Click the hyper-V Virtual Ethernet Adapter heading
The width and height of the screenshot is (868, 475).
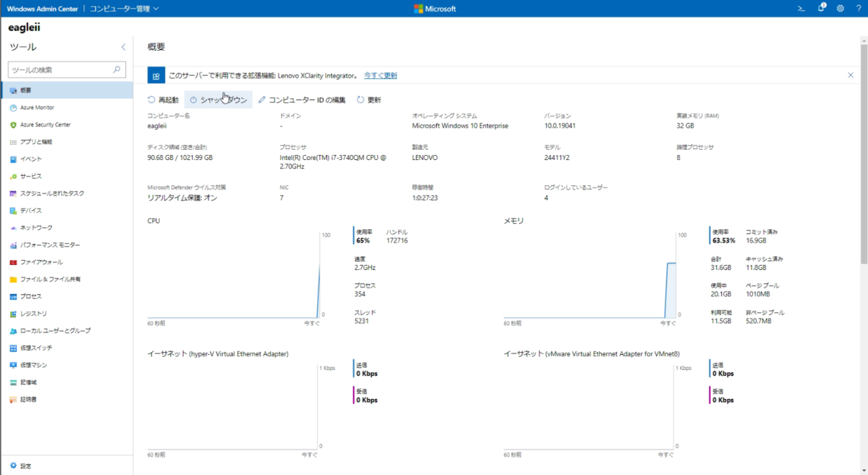point(218,354)
